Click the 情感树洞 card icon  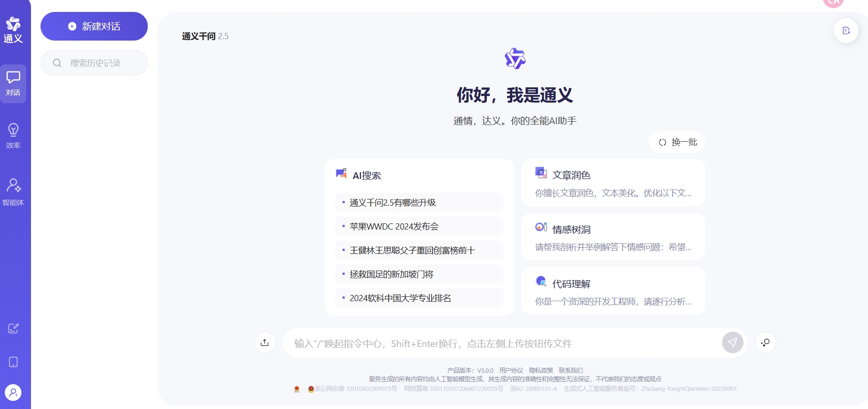[541, 227]
